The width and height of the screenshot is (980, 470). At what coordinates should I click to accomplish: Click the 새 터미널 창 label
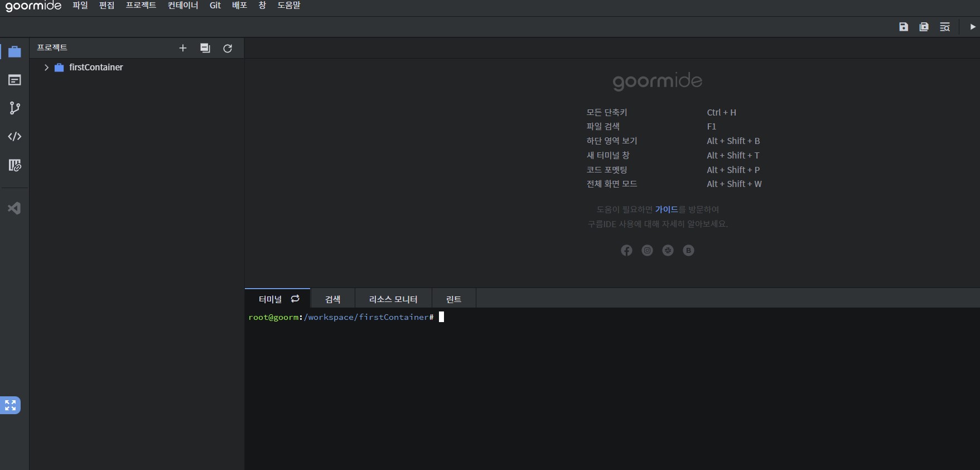(608, 155)
